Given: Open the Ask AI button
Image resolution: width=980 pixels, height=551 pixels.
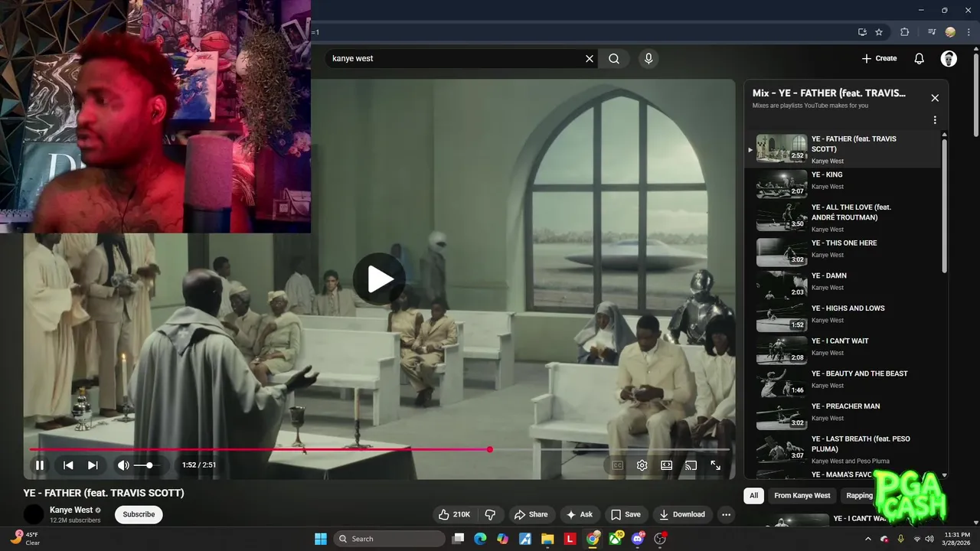Looking at the screenshot, I should click(579, 514).
